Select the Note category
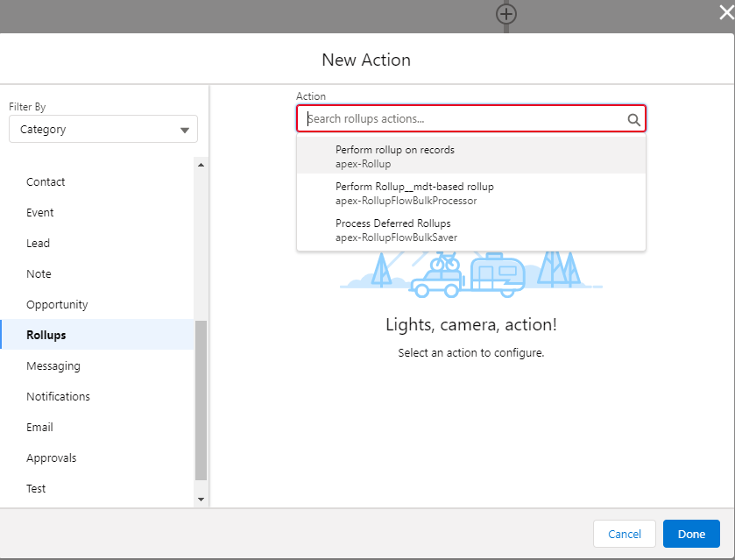Viewport: 735px width, 560px height. click(x=38, y=273)
